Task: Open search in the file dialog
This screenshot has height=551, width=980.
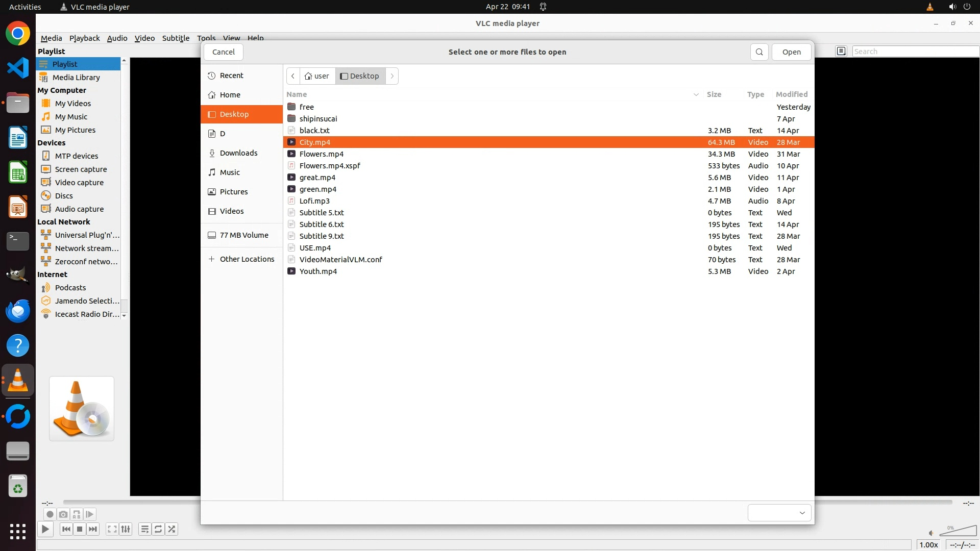Action: click(x=759, y=52)
